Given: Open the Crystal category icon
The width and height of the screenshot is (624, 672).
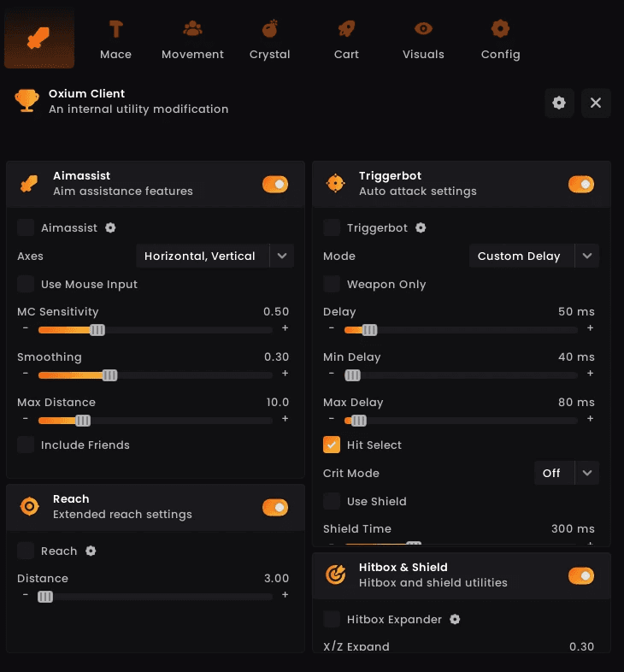Looking at the screenshot, I should pyautogui.click(x=269, y=30).
